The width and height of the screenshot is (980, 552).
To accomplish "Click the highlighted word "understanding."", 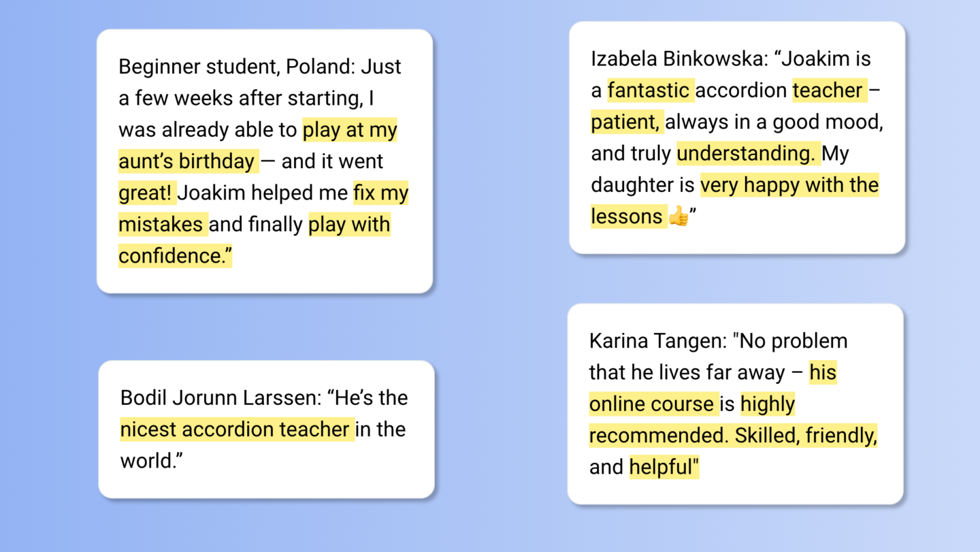I will [747, 154].
